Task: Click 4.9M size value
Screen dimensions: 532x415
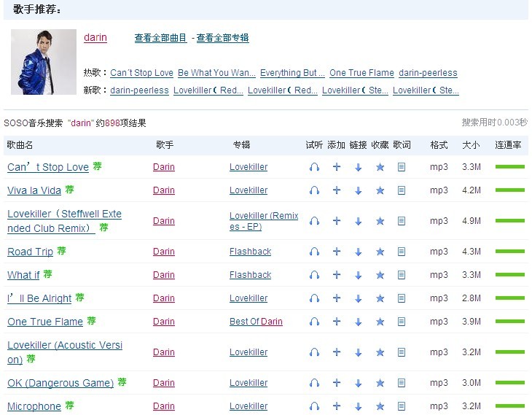Action: point(472,221)
